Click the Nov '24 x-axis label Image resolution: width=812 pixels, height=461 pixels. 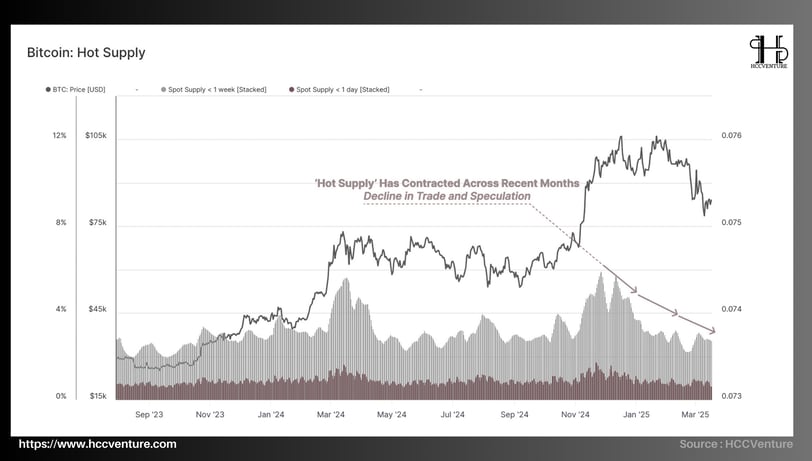[x=575, y=414]
